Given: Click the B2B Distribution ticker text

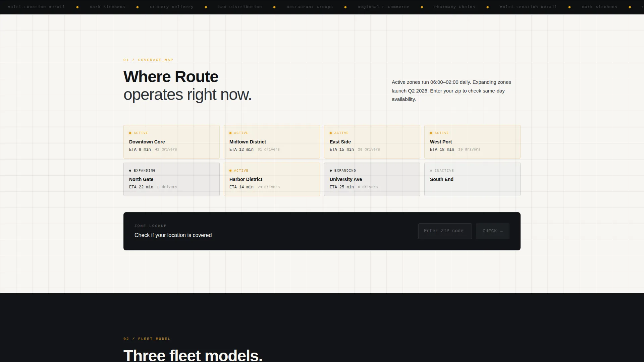Looking at the screenshot, I should [240, 7].
